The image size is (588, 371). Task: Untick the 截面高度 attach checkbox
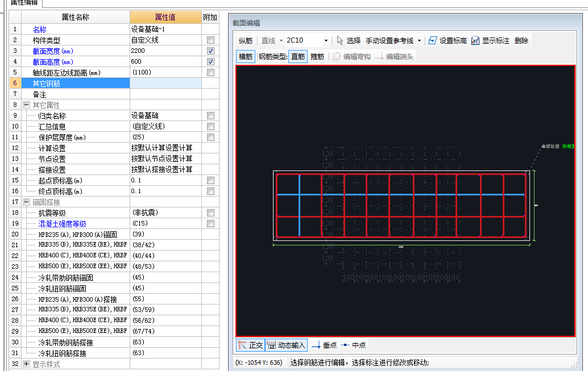pos(211,62)
